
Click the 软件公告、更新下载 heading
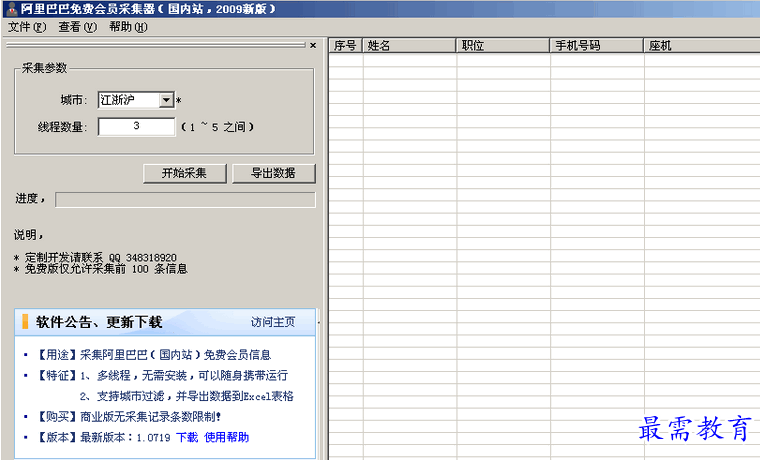click(x=99, y=322)
